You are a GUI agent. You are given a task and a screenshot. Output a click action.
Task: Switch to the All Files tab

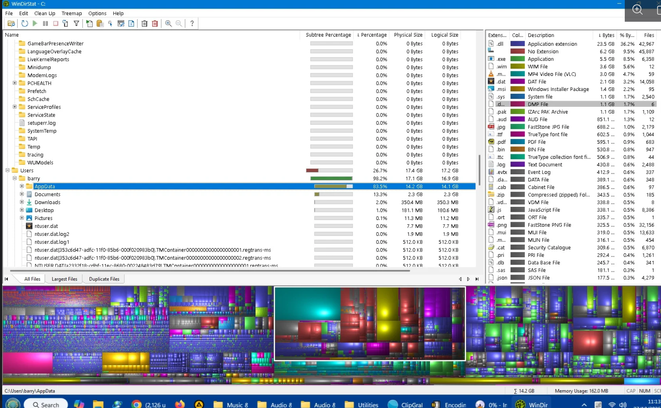32,279
